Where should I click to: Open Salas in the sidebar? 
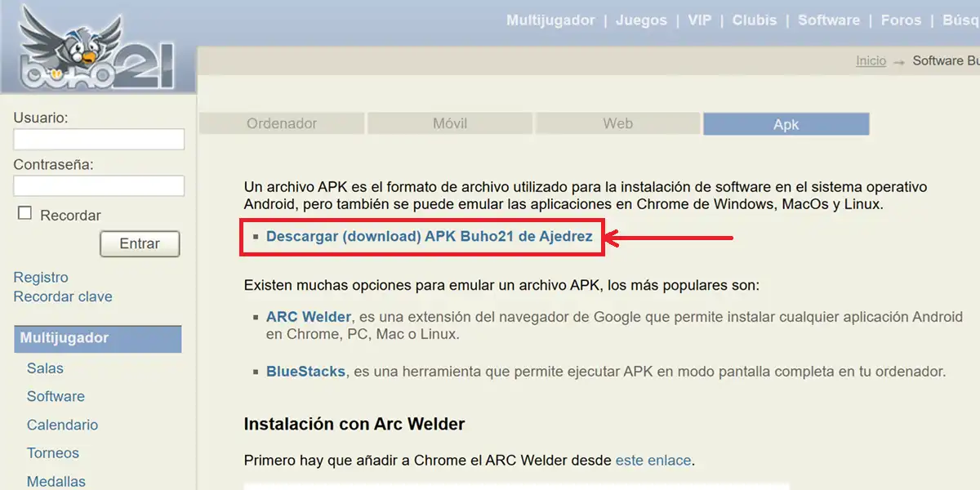click(x=45, y=368)
